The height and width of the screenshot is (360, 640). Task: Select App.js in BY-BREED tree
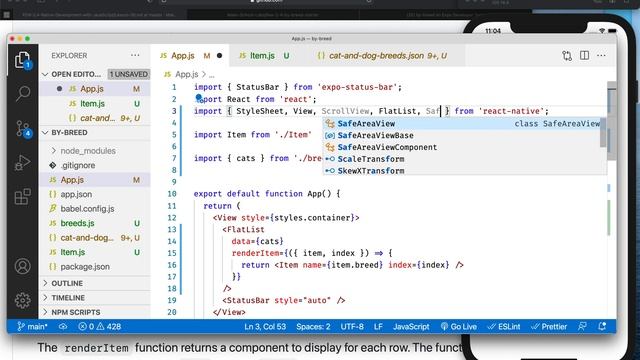click(x=95, y=180)
